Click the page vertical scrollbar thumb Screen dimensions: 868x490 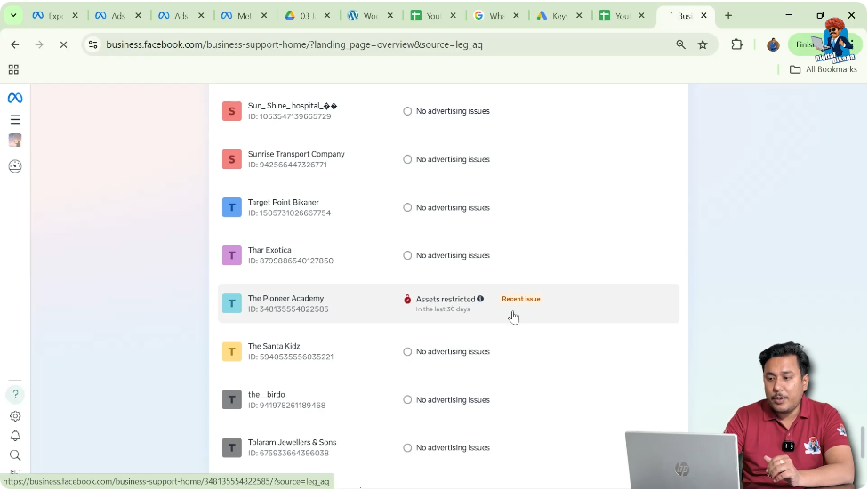pyautogui.click(x=862, y=442)
